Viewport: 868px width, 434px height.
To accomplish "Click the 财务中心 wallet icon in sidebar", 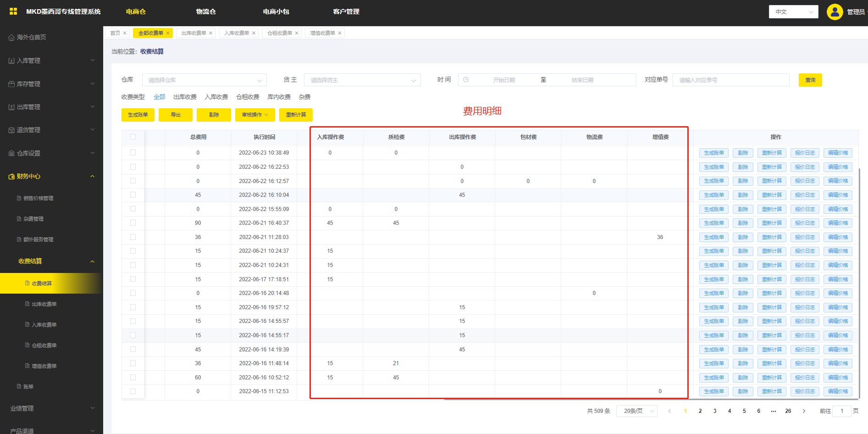I will point(11,177).
